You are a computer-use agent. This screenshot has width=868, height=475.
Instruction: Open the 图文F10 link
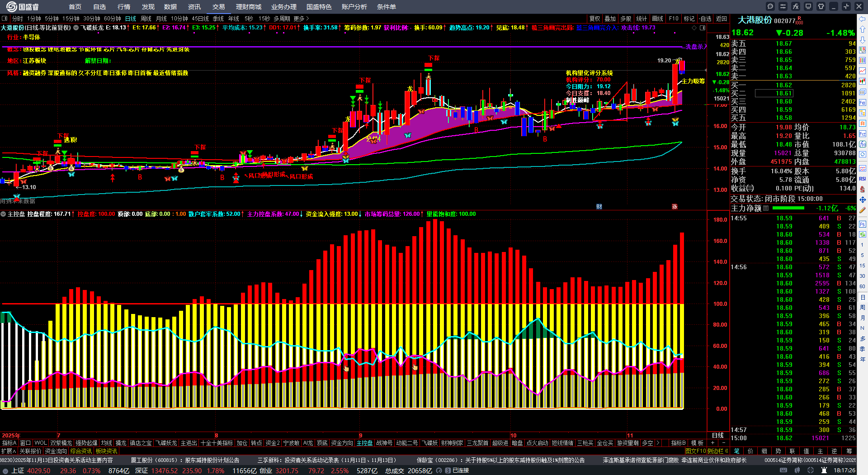click(x=696, y=451)
